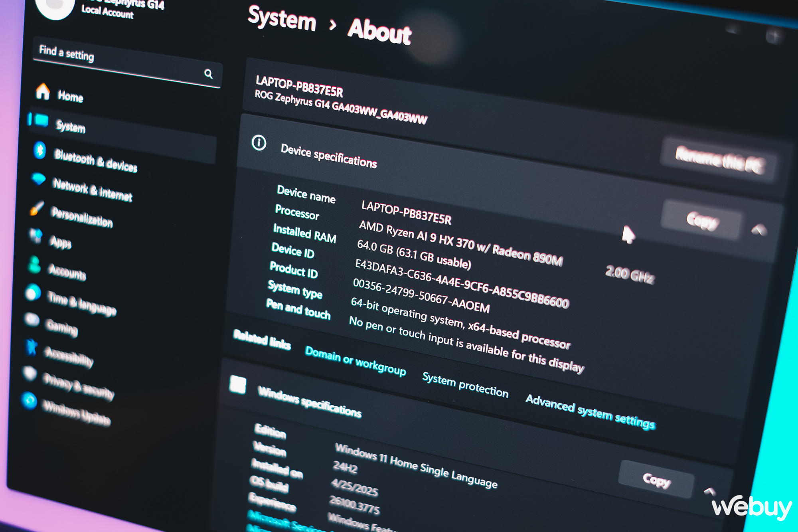
Task: Click the Windows specifications header
Action: [x=310, y=402]
